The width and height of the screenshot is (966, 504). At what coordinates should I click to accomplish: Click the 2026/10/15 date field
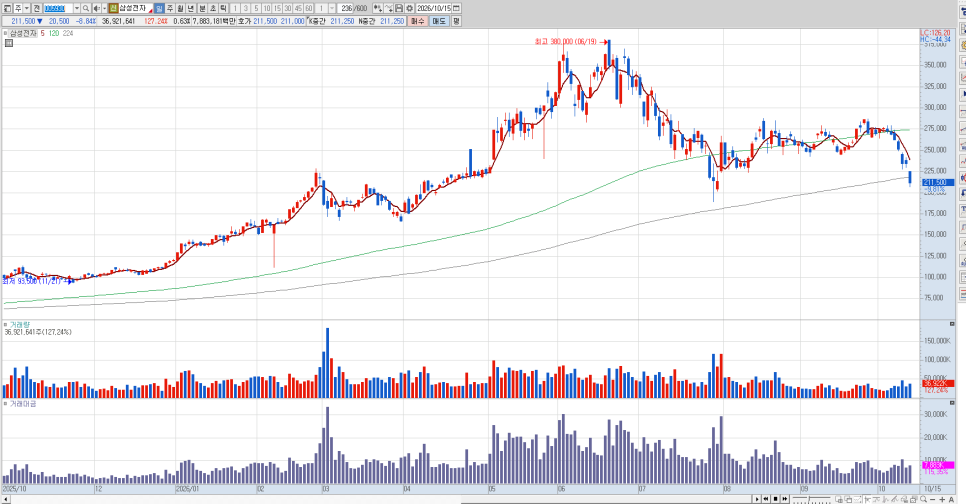[x=434, y=8]
